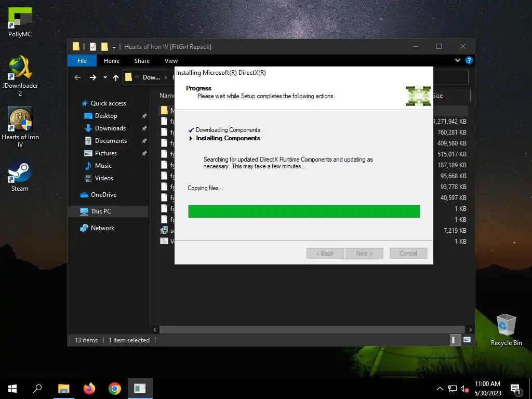Image resolution: width=532 pixels, height=399 pixels.
Task: Select Network in navigation pane
Action: click(97, 228)
